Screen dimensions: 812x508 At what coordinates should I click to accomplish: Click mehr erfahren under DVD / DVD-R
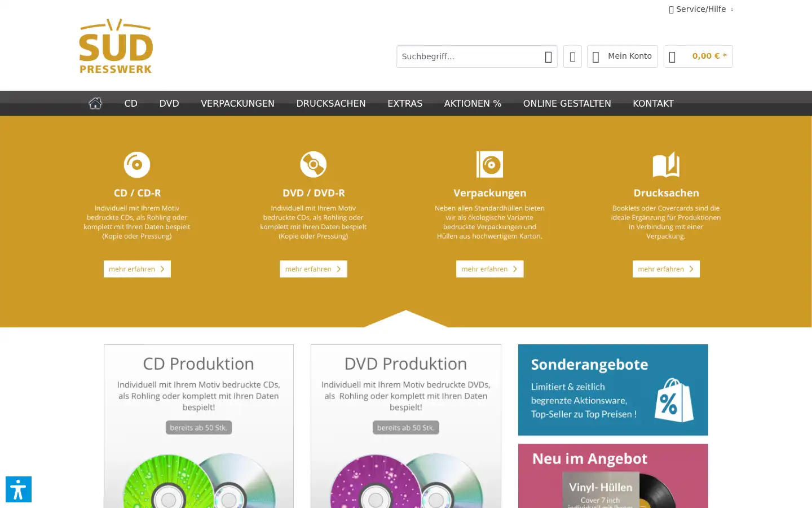314,269
